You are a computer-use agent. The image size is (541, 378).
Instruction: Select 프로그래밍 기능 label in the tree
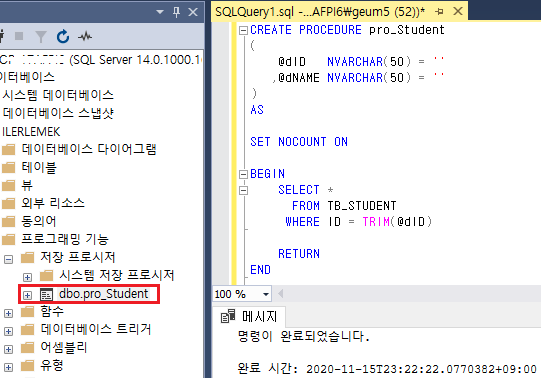point(65,239)
